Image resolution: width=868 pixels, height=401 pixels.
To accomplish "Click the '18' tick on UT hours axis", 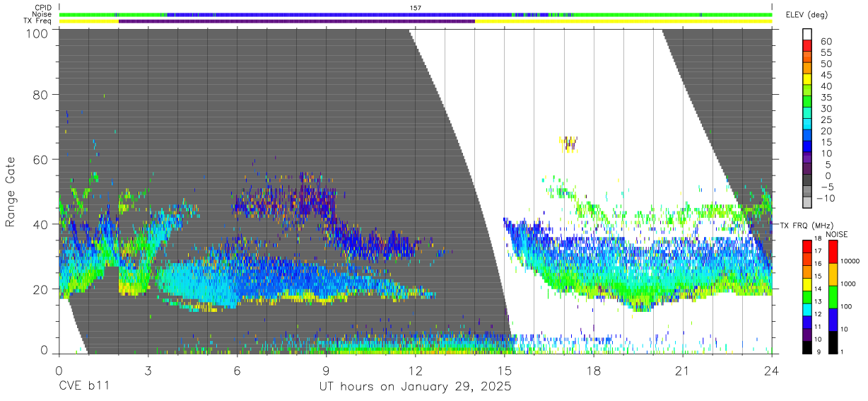I will tap(594, 371).
